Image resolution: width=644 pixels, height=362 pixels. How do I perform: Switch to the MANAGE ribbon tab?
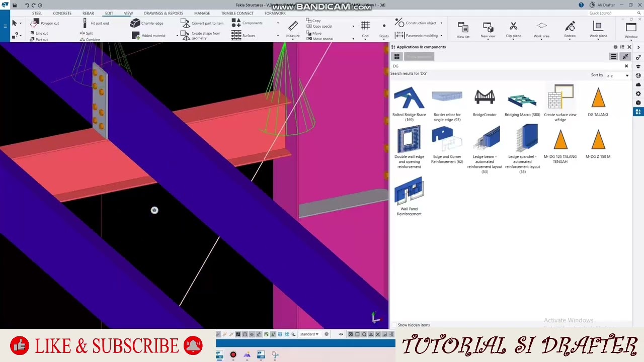[202, 13]
